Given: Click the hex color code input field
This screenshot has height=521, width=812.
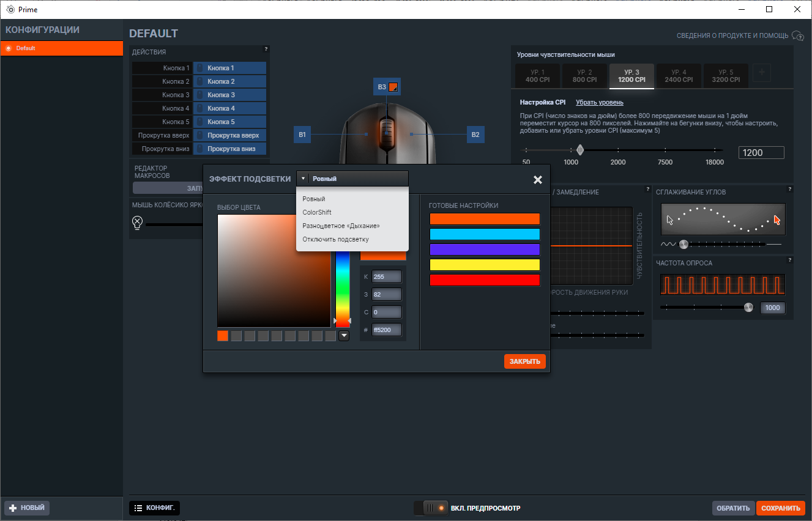Looking at the screenshot, I should (x=386, y=330).
